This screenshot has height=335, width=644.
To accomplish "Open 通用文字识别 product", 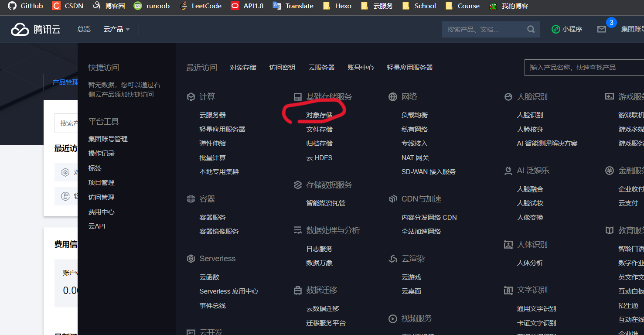I will pyautogui.click(x=536, y=309).
